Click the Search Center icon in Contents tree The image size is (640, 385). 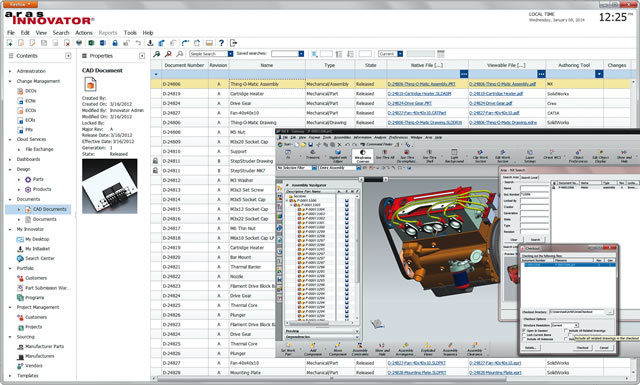[x=20, y=258]
